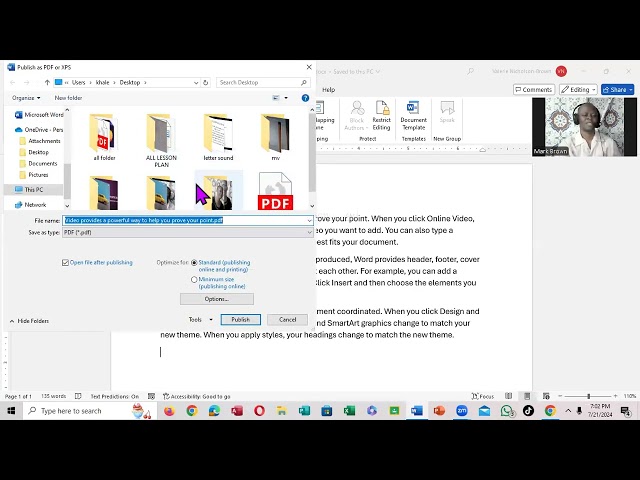Click the Speak ribbon icon

(x=447, y=112)
